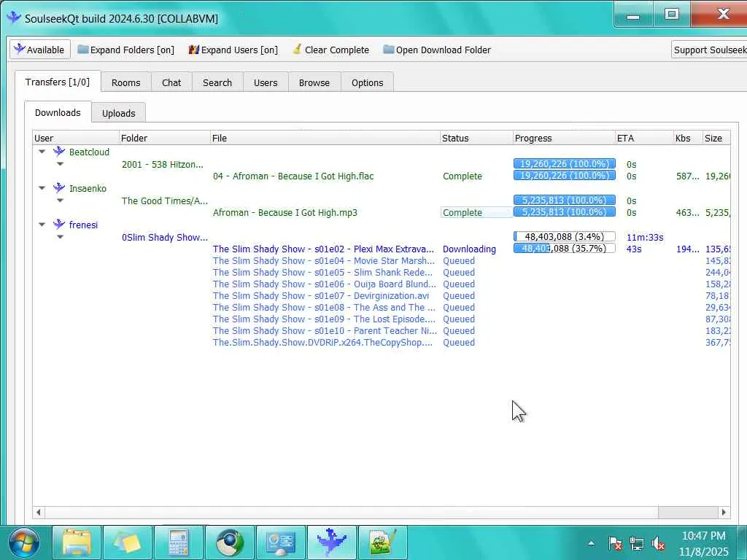Select s01e07 - Devirginization.avi file

[x=321, y=296]
